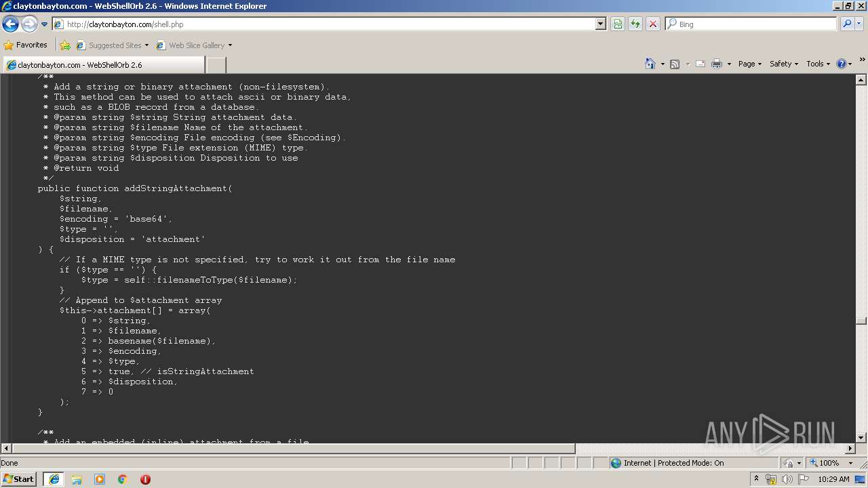
Task: Click the horizontal scrollbar right arrow
Action: (850, 449)
